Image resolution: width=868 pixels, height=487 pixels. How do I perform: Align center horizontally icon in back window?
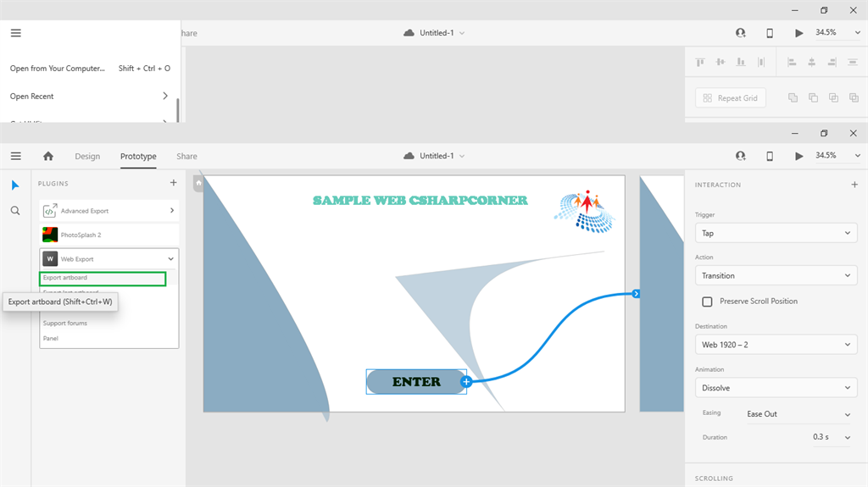811,62
